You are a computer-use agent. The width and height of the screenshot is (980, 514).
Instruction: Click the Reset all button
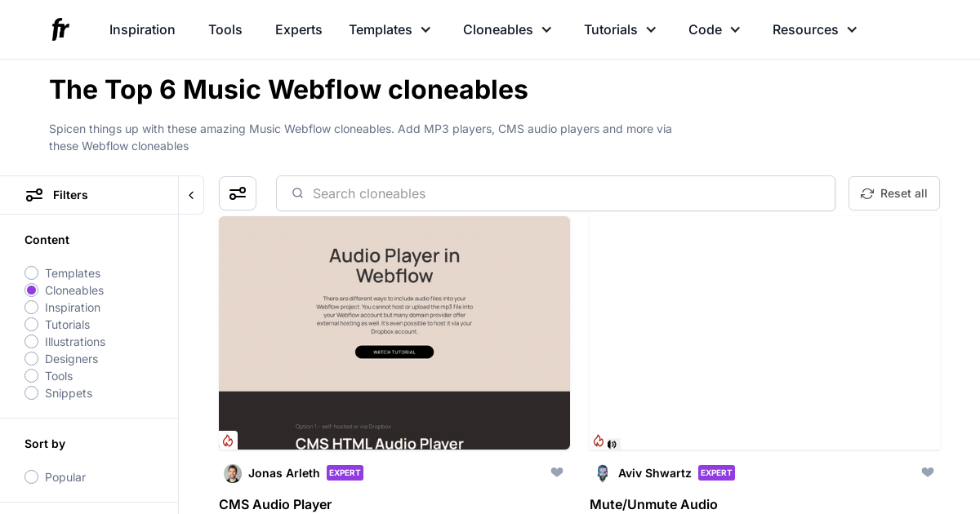point(894,193)
